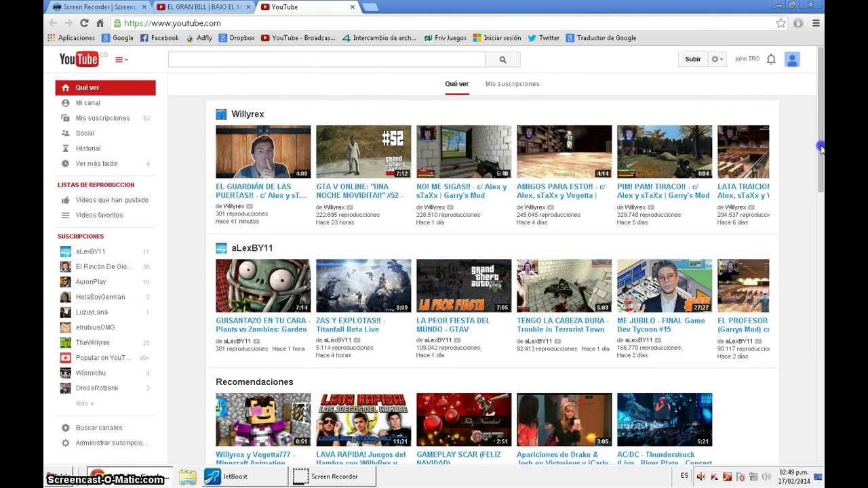Image resolution: width=868 pixels, height=488 pixels.
Task: Open GUISANTAZO EN TU CARA thumbnail
Action: [263, 285]
